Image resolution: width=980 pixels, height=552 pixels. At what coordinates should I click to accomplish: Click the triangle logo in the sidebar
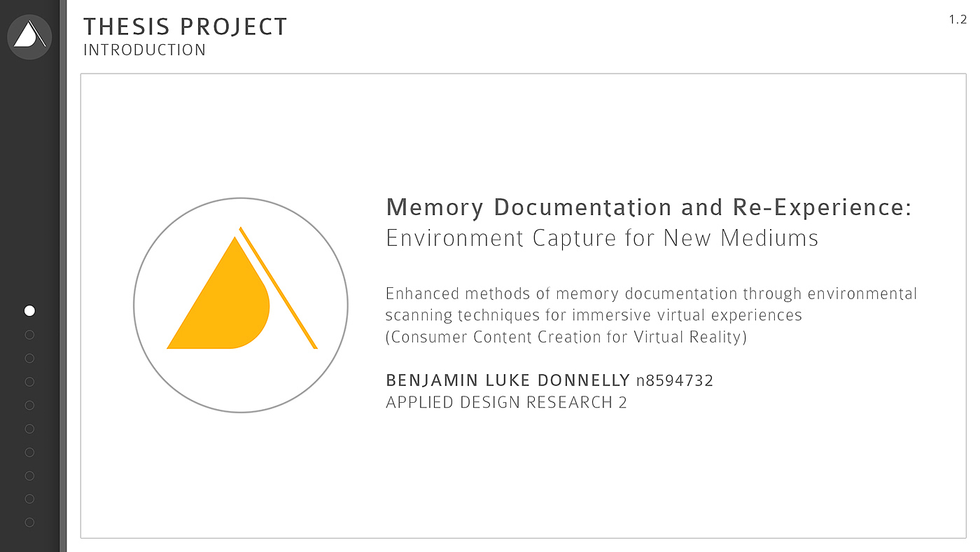point(29,36)
